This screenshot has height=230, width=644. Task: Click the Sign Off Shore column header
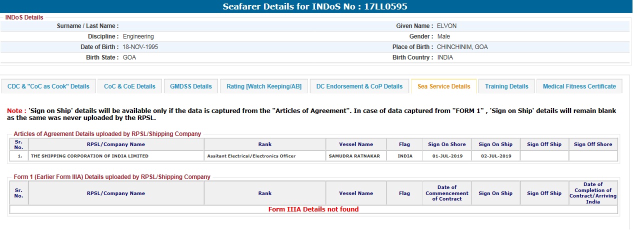[593, 144]
